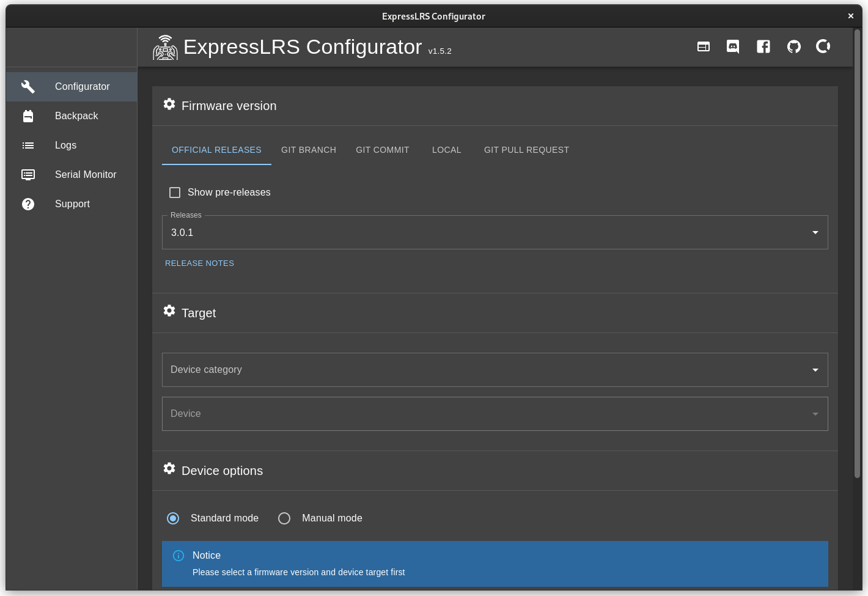Select the Manual mode radio button
868x596 pixels.
pyautogui.click(x=284, y=518)
